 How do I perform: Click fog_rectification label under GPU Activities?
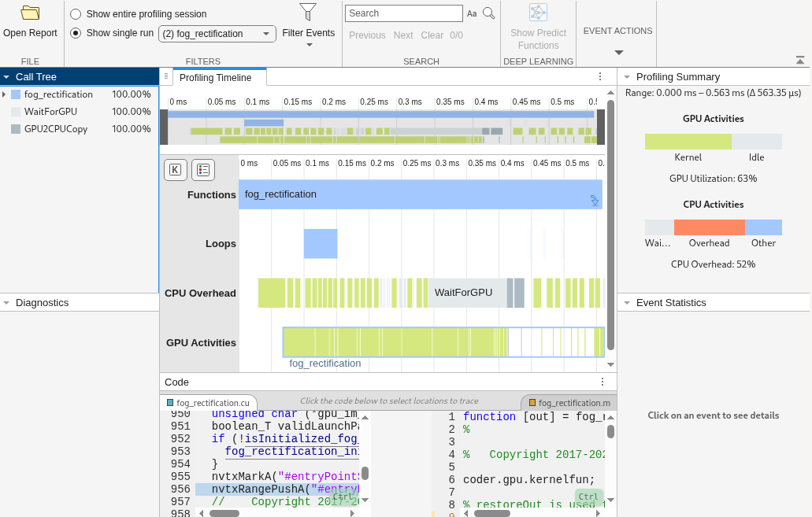pos(325,364)
